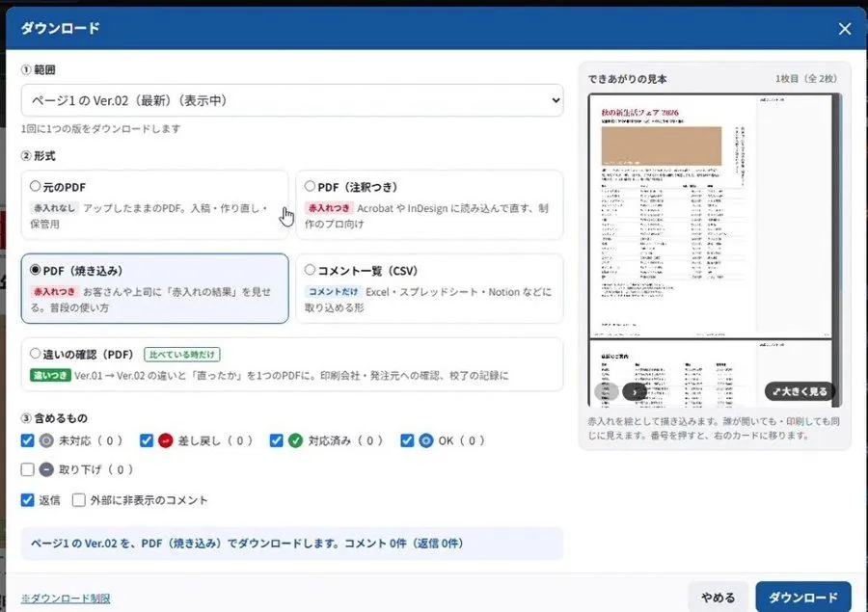This screenshot has height=612, width=868.
Task: Click the コメントだけ badge
Action: (333, 292)
